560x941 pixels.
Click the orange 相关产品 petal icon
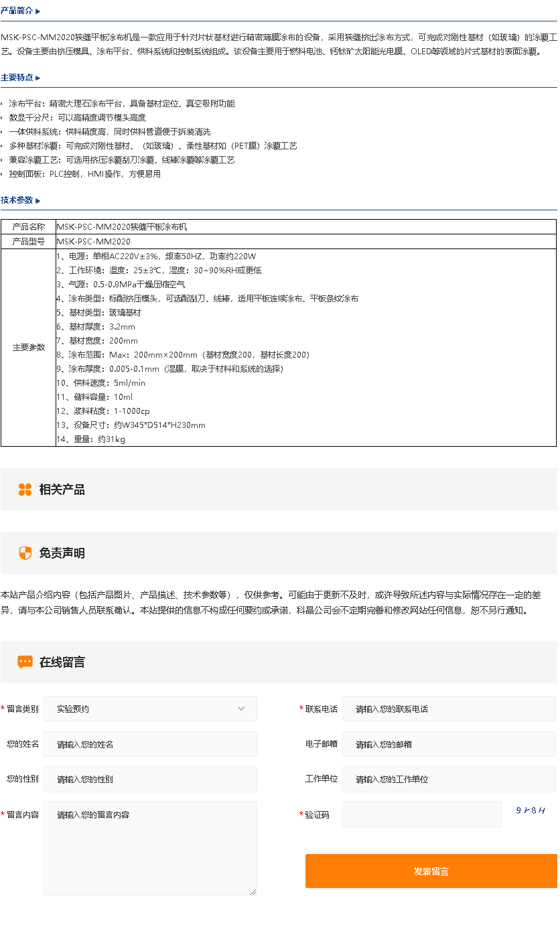coord(25,490)
